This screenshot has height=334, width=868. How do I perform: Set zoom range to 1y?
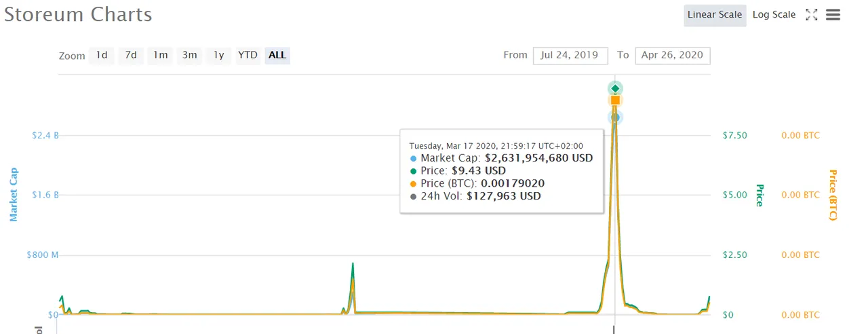pos(218,55)
